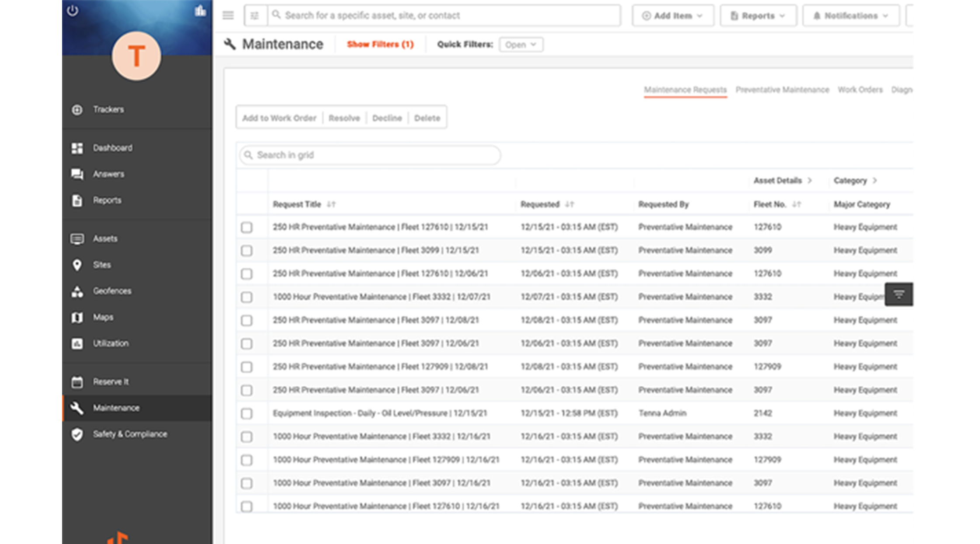980x544 pixels.
Task: Select the Dashboard icon in the sidebar
Action: click(x=77, y=148)
